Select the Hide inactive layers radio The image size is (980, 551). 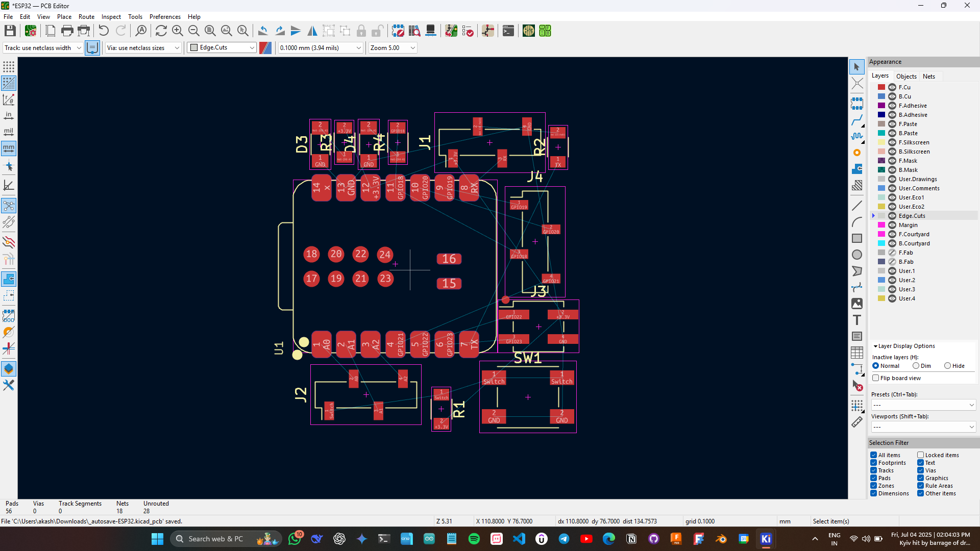(x=947, y=366)
